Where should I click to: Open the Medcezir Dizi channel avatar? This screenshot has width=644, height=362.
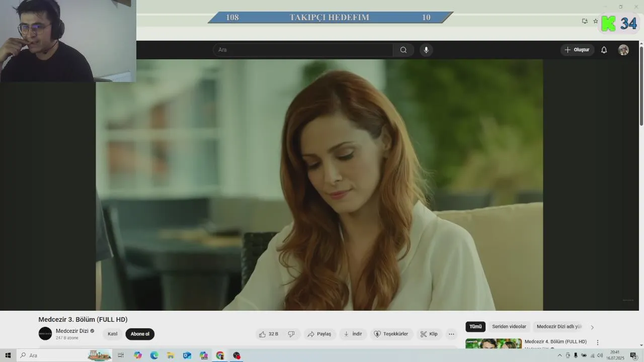(45, 333)
